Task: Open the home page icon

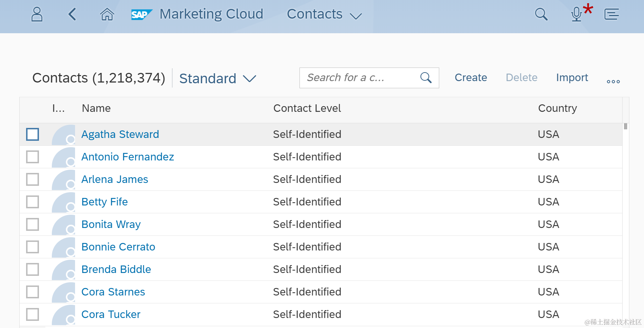Action: pos(107,14)
